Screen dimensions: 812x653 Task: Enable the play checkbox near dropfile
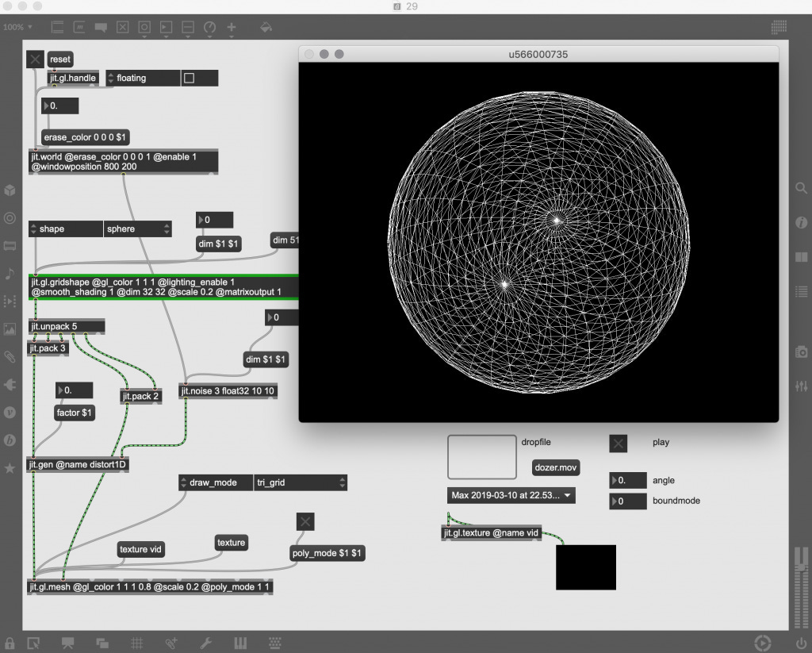pyautogui.click(x=618, y=443)
